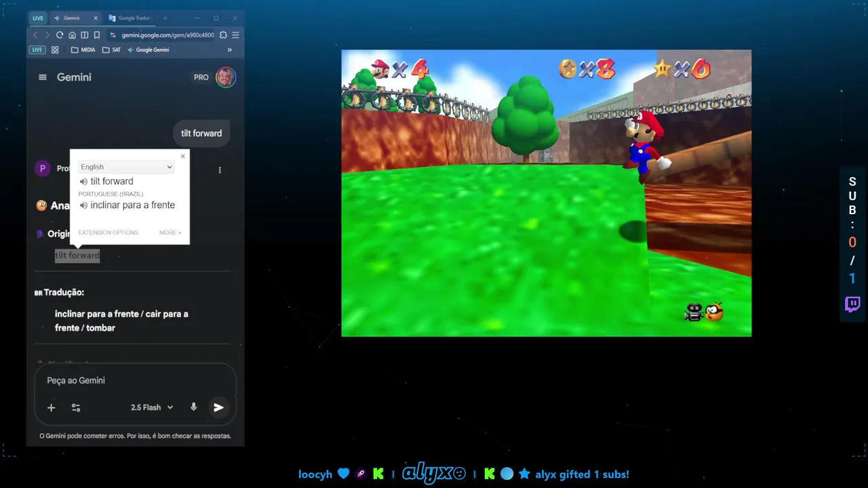
Task: Click the MORE » link in popup
Action: [170, 232]
